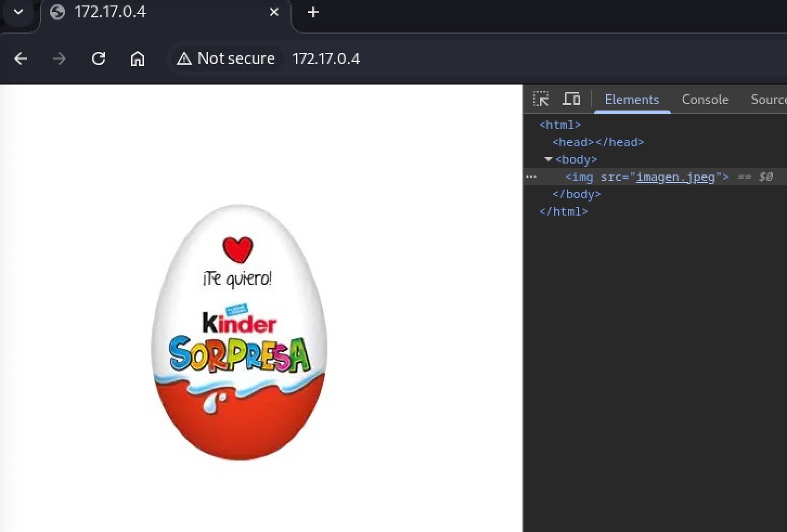This screenshot has width=787, height=532.
Task: Select the html opening tag node
Action: point(560,125)
